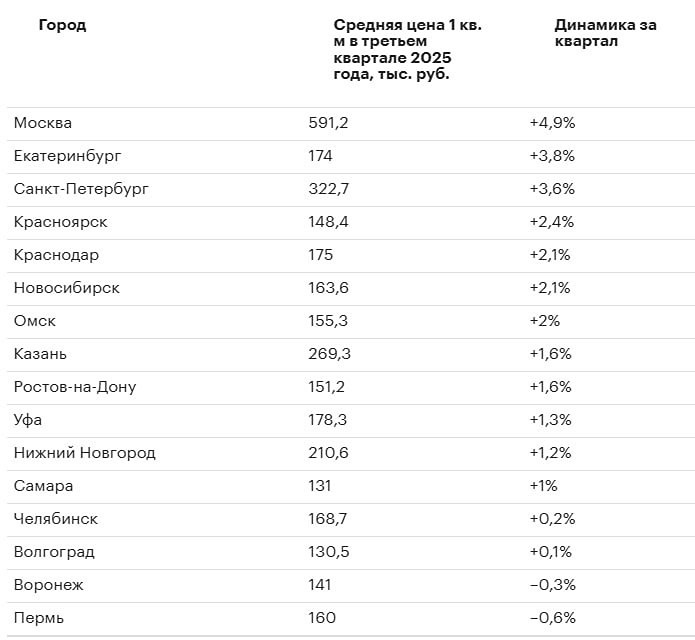
Task: Select the Москва city cell
Action: coord(43,123)
